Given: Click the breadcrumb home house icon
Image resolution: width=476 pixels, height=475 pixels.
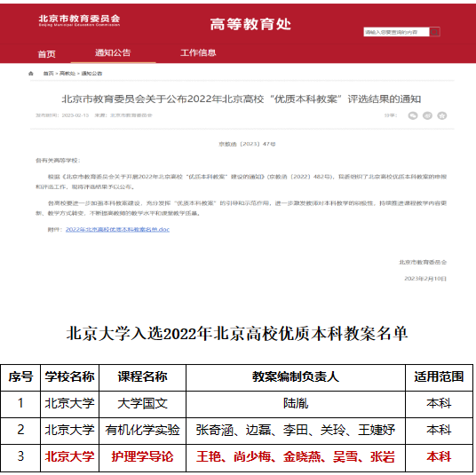Looking at the screenshot, I should click(31, 74).
